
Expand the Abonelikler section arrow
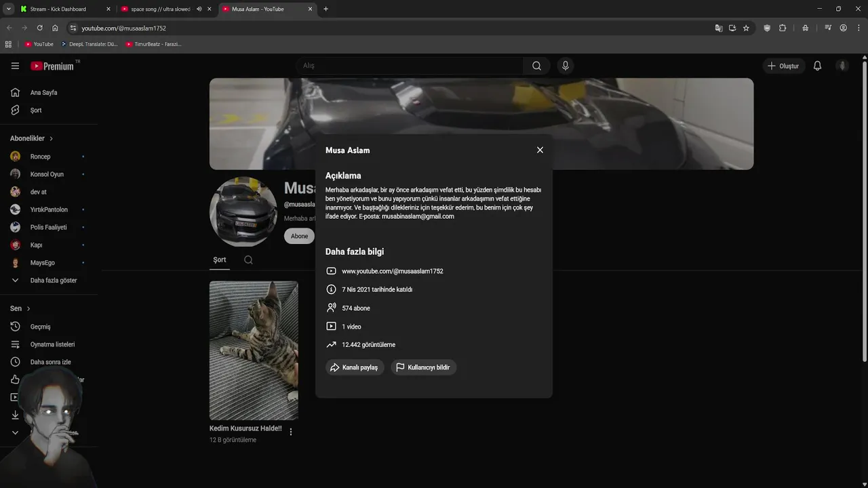(x=51, y=138)
